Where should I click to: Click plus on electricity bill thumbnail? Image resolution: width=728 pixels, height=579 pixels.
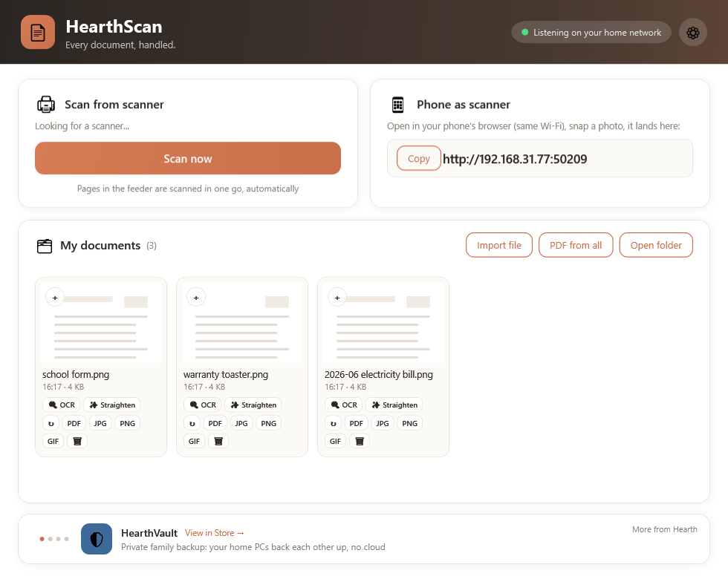(x=337, y=298)
